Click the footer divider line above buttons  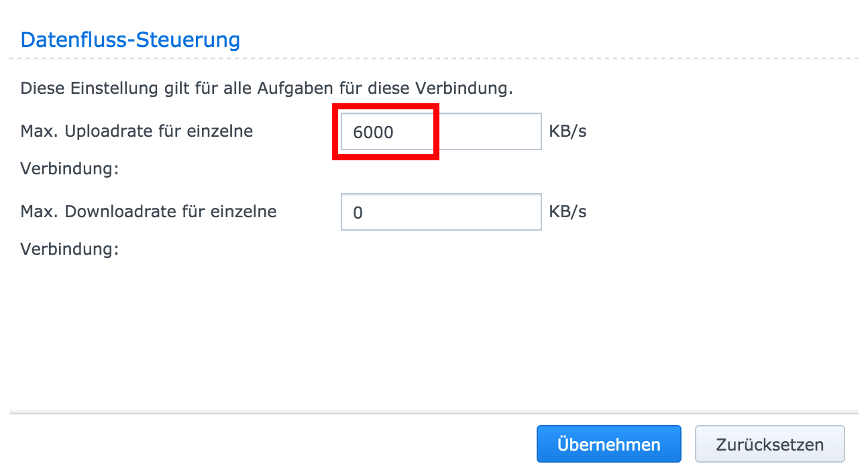coord(434,413)
